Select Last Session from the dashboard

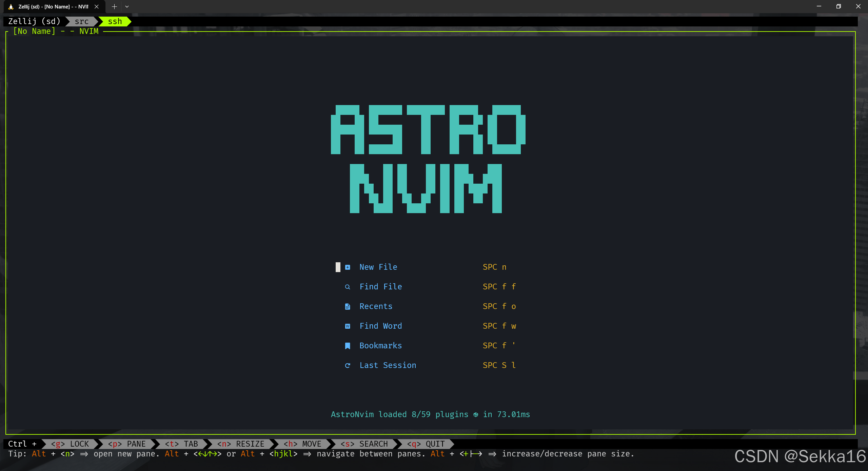(388, 365)
